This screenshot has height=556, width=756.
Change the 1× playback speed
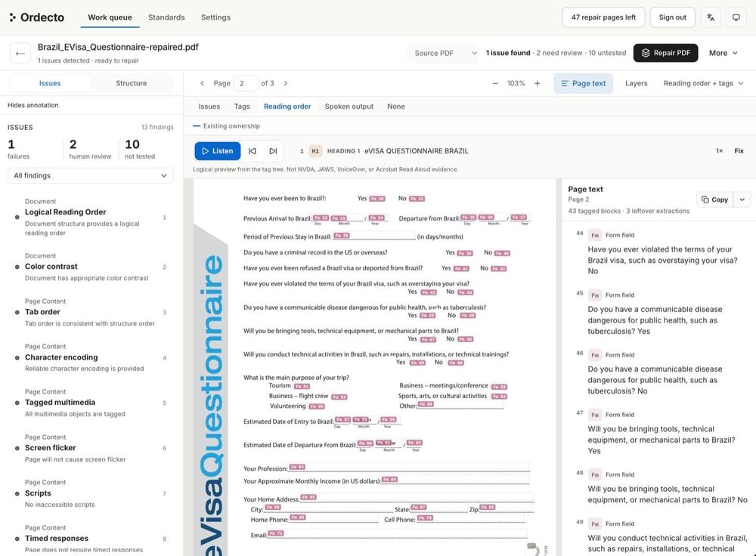click(719, 151)
